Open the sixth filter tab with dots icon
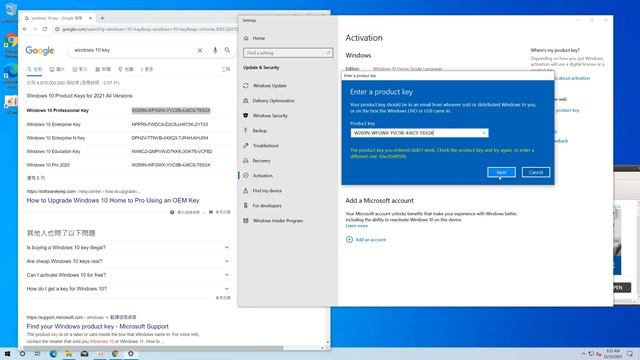640x360 pixels. tap(147, 69)
